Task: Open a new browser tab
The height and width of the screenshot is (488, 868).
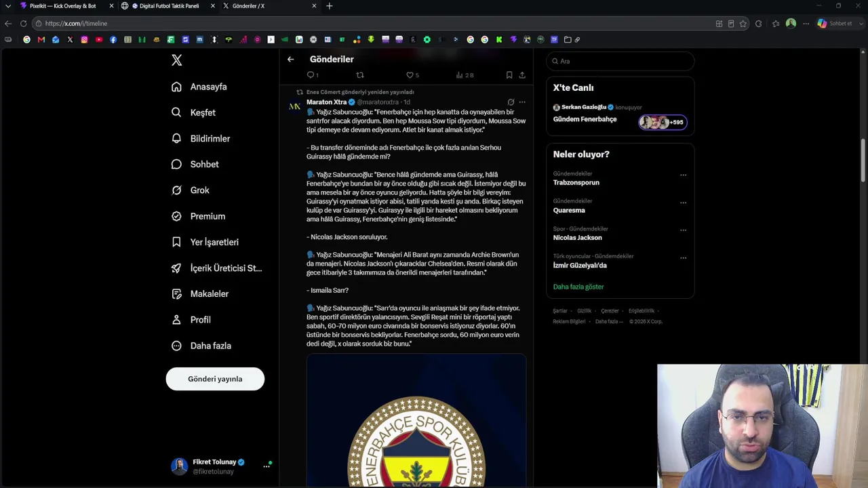Action: (330, 6)
